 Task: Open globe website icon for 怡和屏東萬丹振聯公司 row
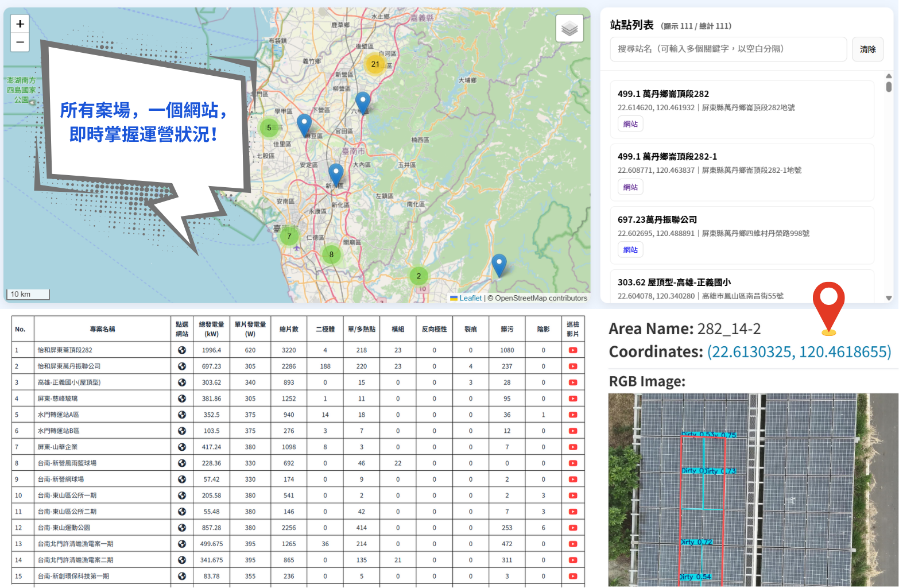click(x=182, y=366)
